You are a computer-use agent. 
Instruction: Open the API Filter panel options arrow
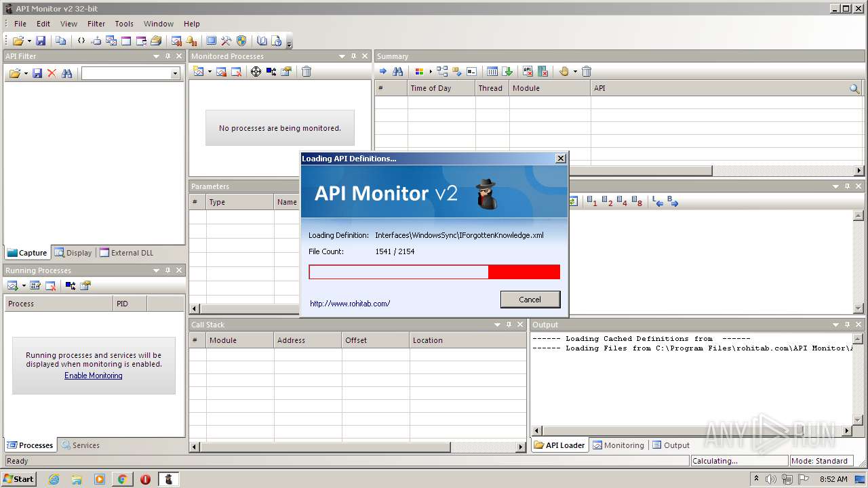[156, 56]
